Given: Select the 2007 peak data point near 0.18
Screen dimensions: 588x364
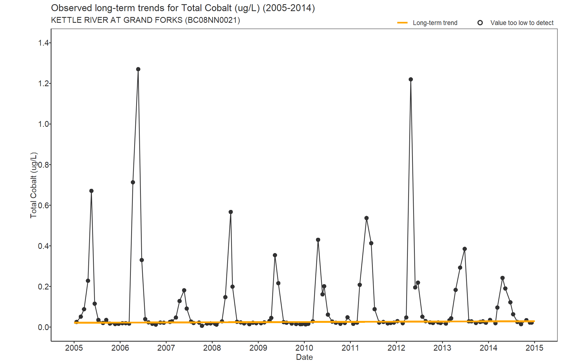Looking at the screenshot, I should pos(184,290).
